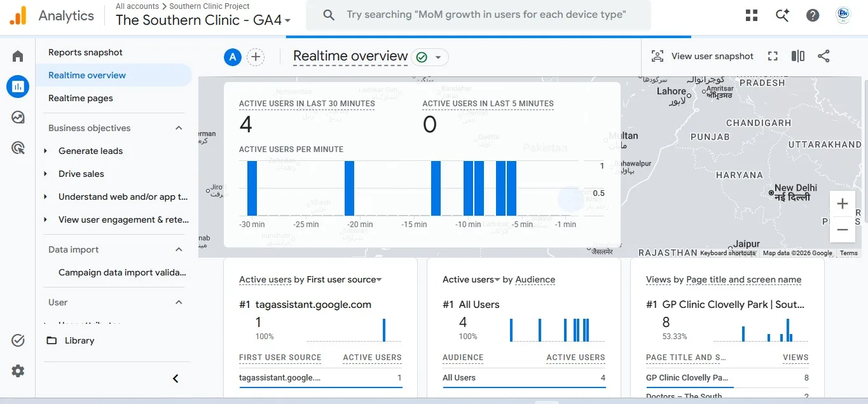
Task: Open Configure checkmark icon above gear
Action: (18, 340)
